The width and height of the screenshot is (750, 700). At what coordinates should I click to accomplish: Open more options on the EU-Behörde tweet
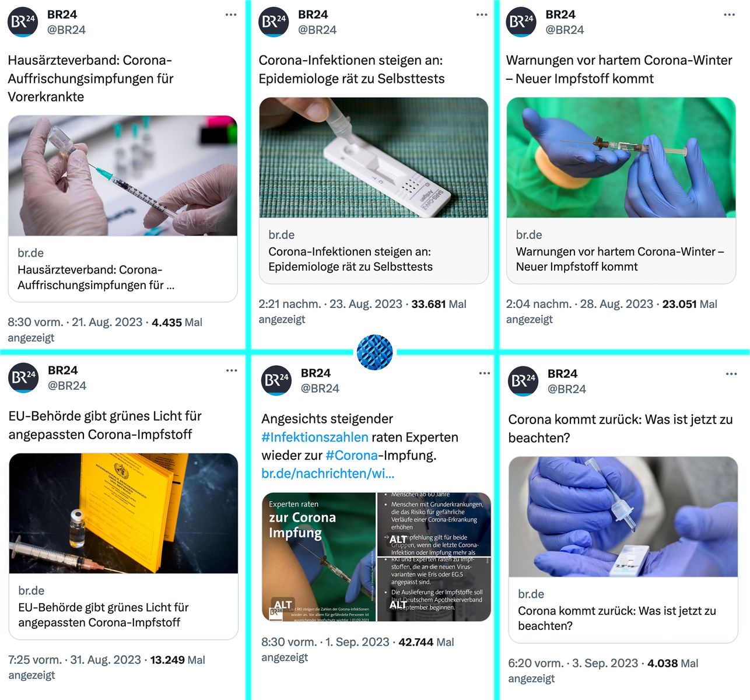point(232,370)
